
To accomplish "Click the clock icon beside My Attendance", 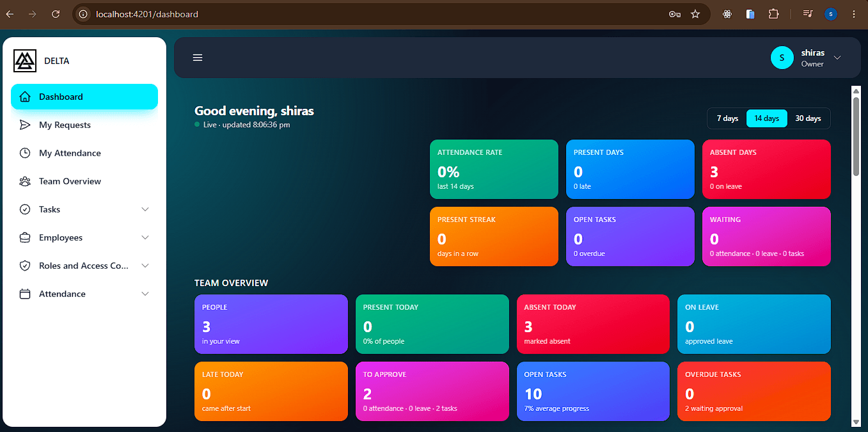I will [25, 153].
